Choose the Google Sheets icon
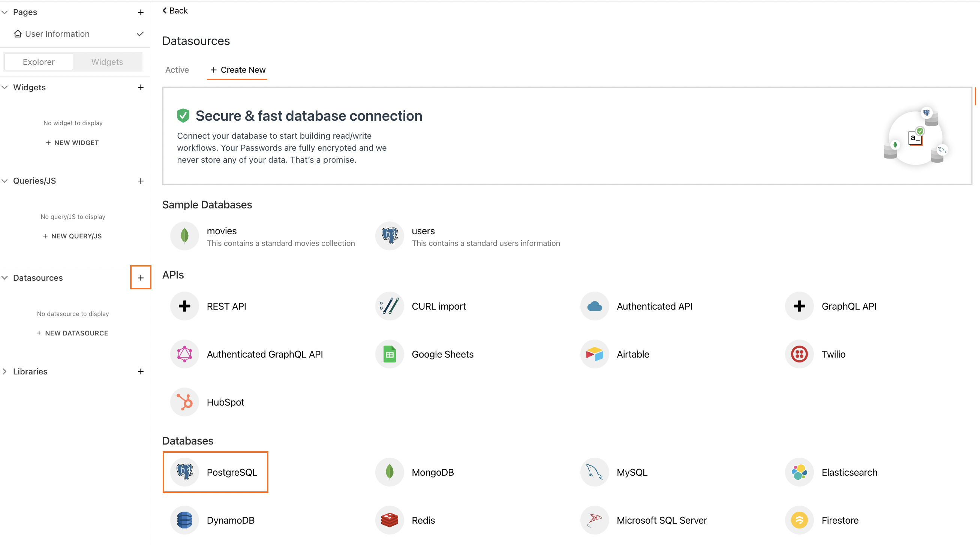This screenshot has width=980, height=545. click(x=390, y=354)
